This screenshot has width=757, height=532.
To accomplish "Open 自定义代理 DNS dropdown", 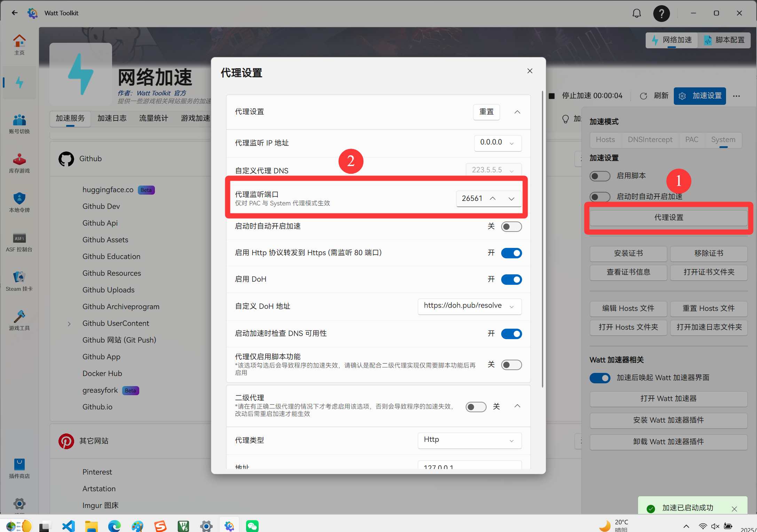I will (494, 170).
